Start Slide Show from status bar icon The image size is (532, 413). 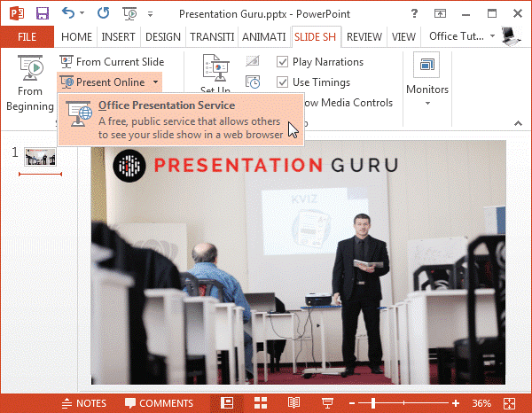(327, 403)
